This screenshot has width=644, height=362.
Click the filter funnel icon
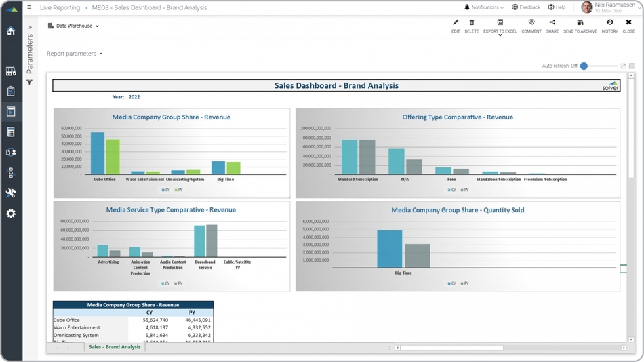click(x=30, y=82)
